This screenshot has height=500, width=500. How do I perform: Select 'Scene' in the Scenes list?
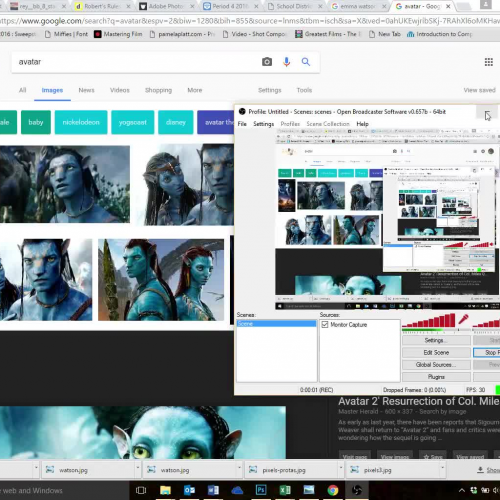tap(276, 324)
